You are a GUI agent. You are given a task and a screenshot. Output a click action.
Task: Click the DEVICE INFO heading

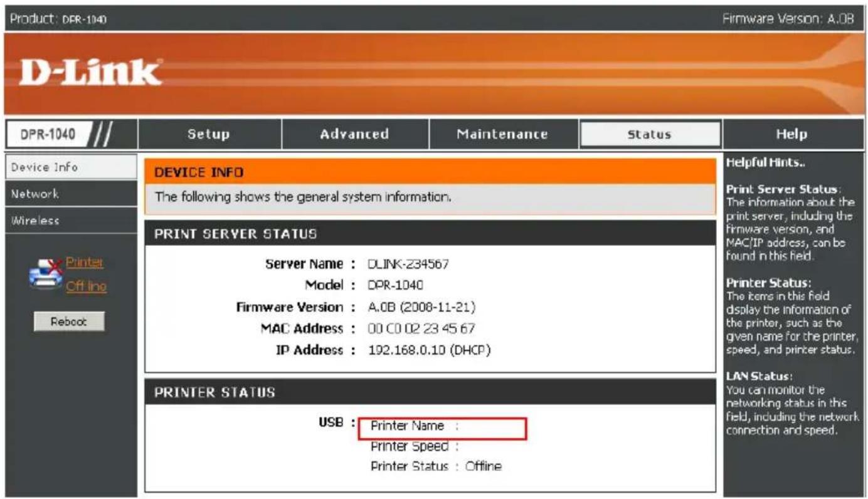(x=199, y=172)
